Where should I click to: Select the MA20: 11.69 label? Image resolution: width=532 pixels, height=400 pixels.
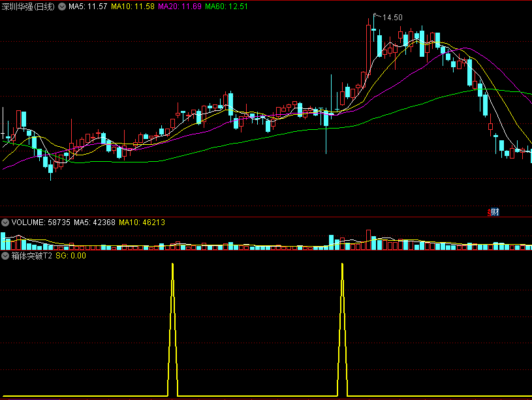[180, 7]
